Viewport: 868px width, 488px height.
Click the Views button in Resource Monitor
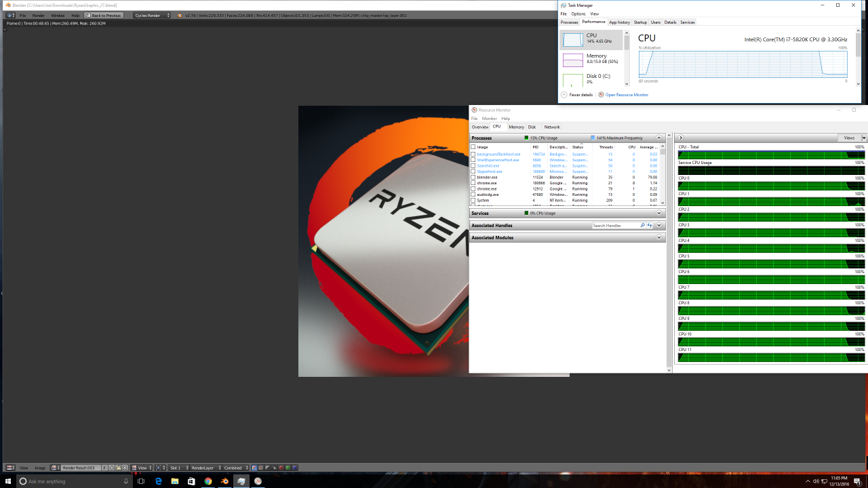coord(850,138)
